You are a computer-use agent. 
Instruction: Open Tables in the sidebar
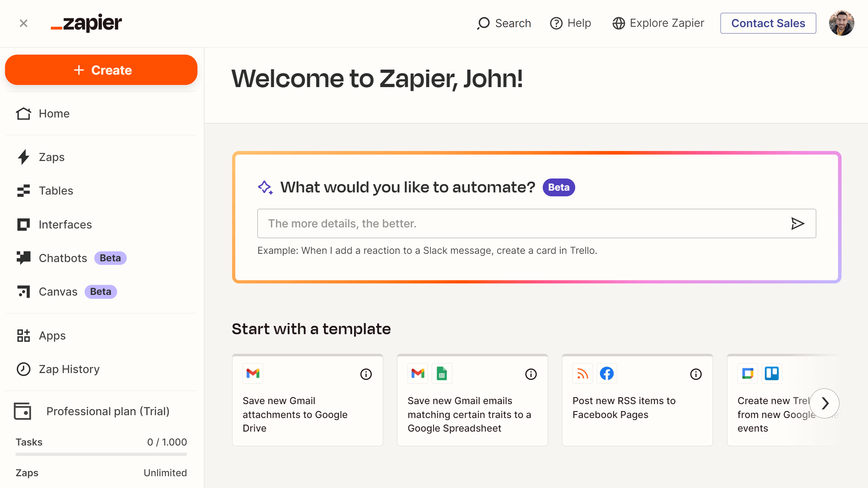(x=101, y=191)
